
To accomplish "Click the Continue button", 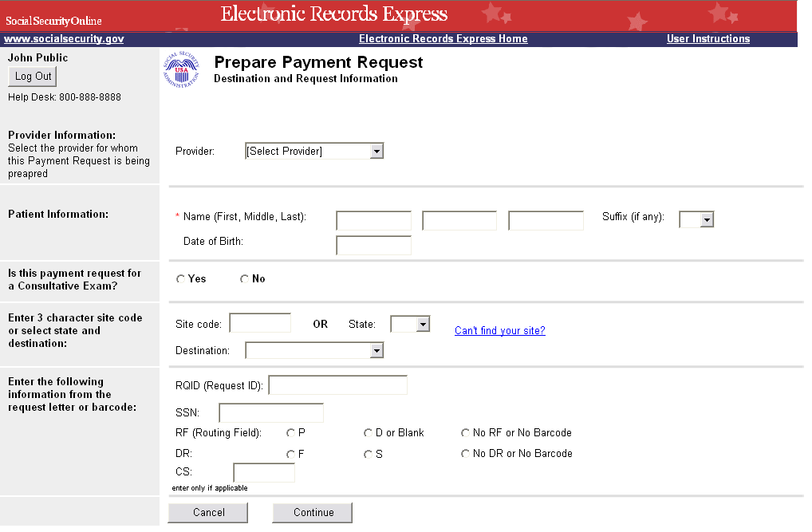I will point(313,513).
